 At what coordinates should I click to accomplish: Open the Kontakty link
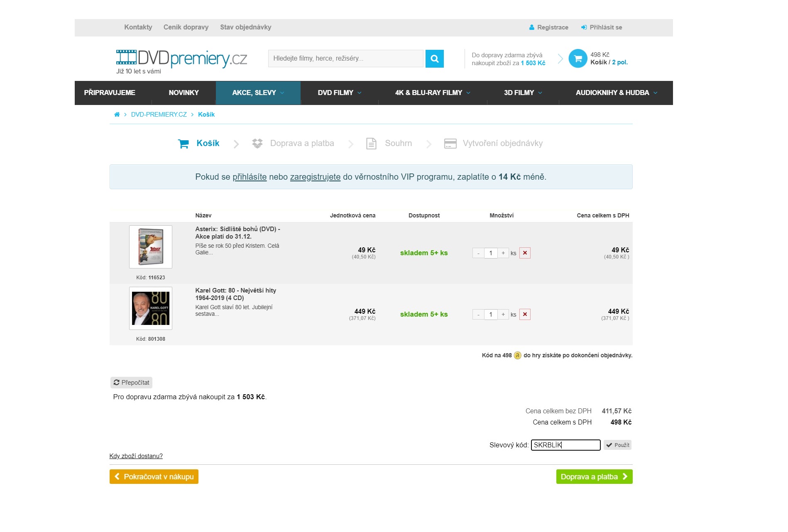coord(138,27)
